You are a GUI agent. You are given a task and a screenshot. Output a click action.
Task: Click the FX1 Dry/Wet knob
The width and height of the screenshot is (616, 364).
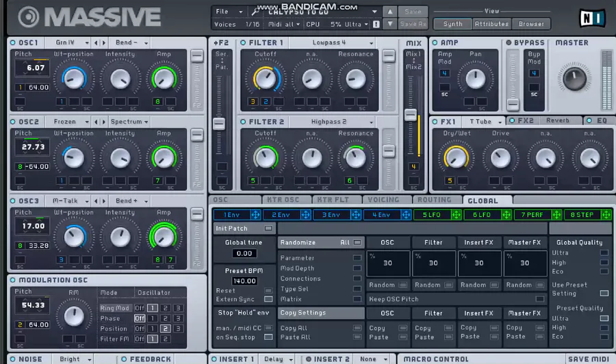coord(456,158)
